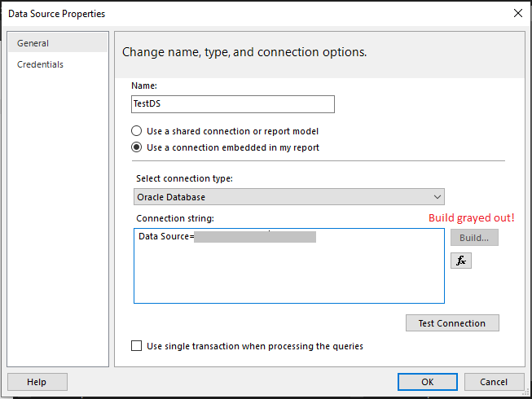Choose the shared connection or report model option
The width and height of the screenshot is (532, 399).
tap(136, 131)
